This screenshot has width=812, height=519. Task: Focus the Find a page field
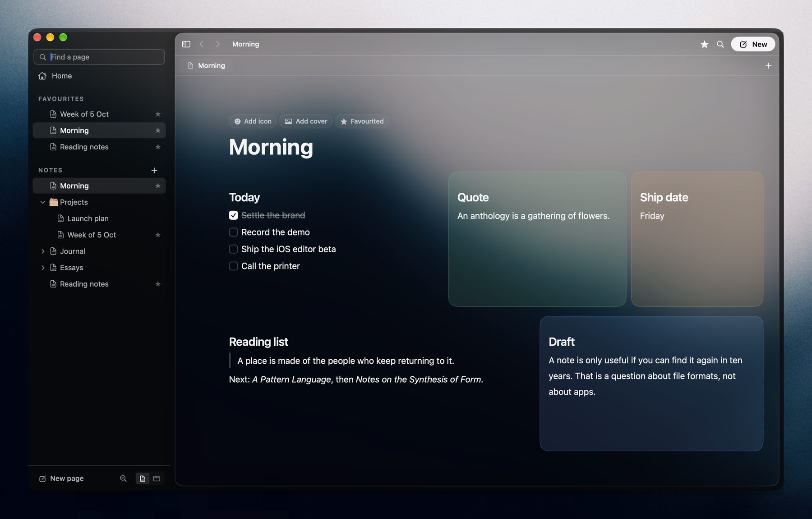pyautogui.click(x=99, y=57)
